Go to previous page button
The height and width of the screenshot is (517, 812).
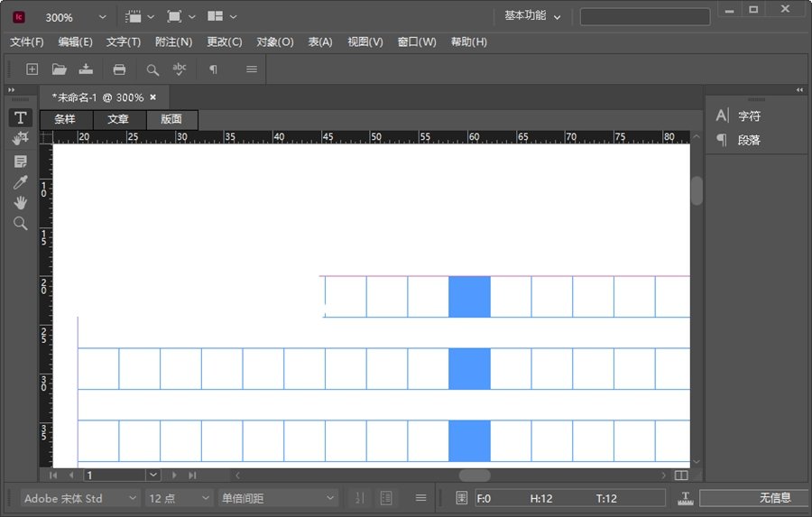click(71, 475)
